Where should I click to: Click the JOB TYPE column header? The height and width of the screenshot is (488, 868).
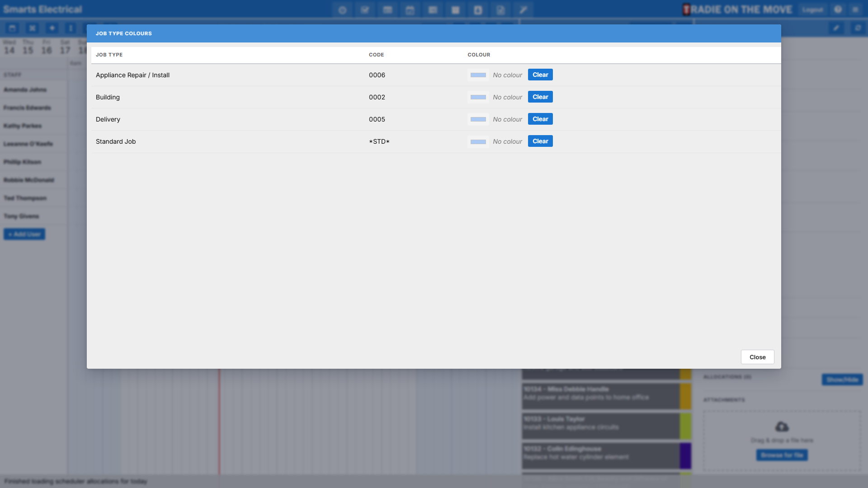pyautogui.click(x=109, y=55)
